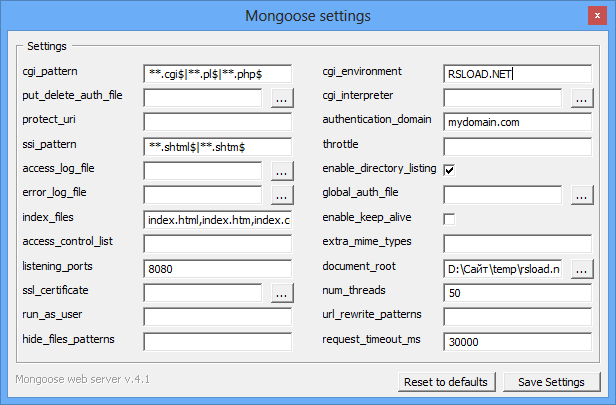Click the listening_ports label

click(x=57, y=266)
